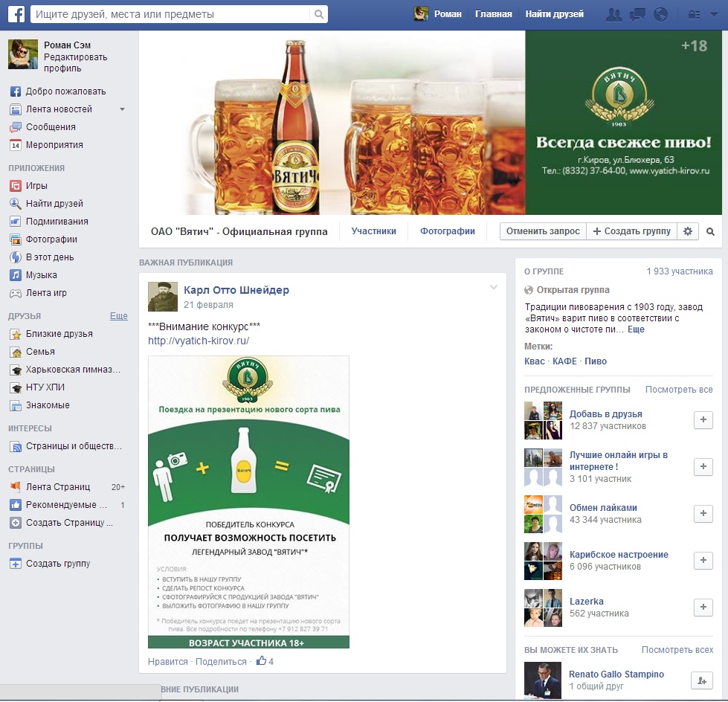This screenshot has width=728, height=702.
Task: Open Подмигивания in sidebar
Action: pyautogui.click(x=49, y=222)
